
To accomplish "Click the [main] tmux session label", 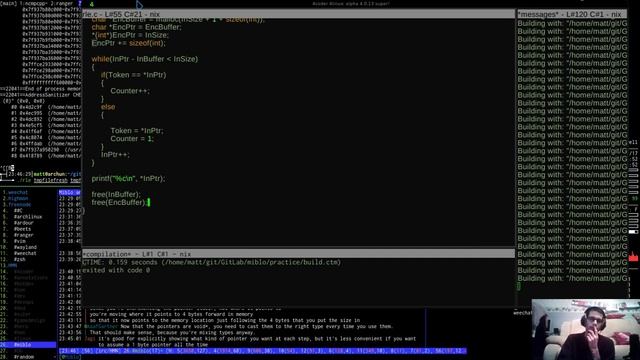I will pos(9,3).
